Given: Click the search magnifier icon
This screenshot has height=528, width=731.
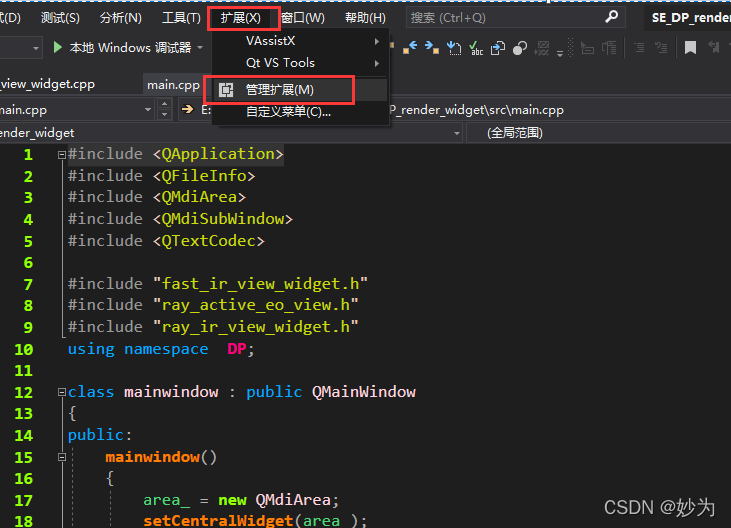Looking at the screenshot, I should [611, 17].
